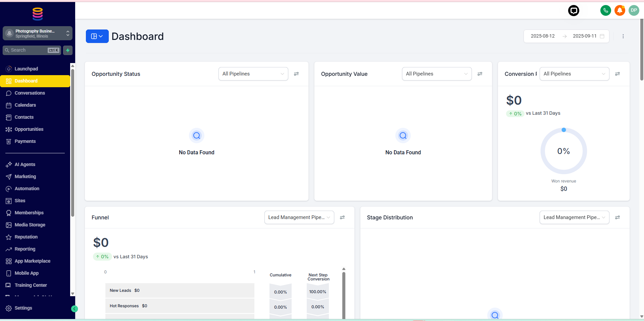
Task: Open the dashboard layout switcher dropdown
Action: 97,36
